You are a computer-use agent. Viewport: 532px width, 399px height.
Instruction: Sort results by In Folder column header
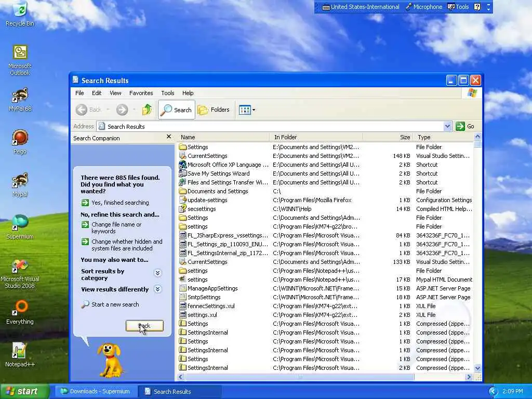click(x=316, y=137)
